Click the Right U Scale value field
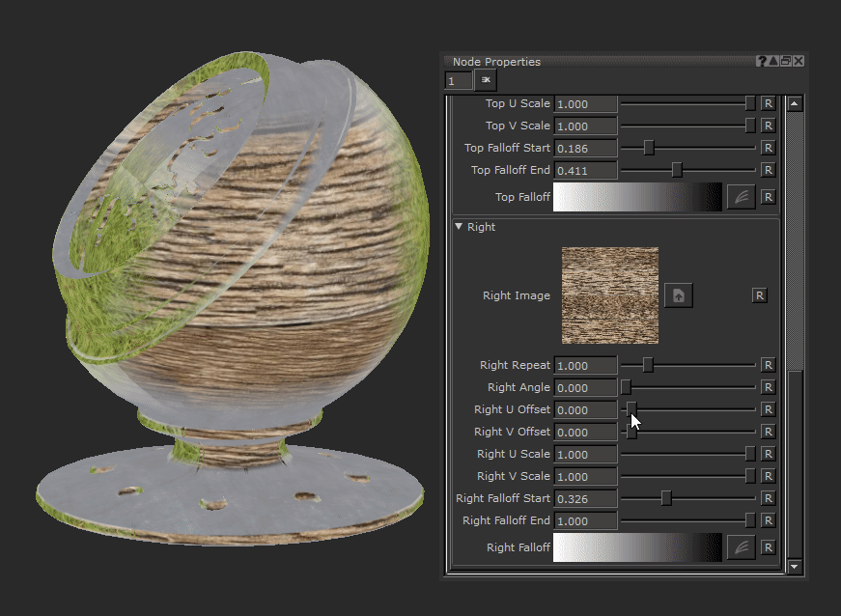Image resolution: width=841 pixels, height=616 pixels. pyautogui.click(x=586, y=454)
